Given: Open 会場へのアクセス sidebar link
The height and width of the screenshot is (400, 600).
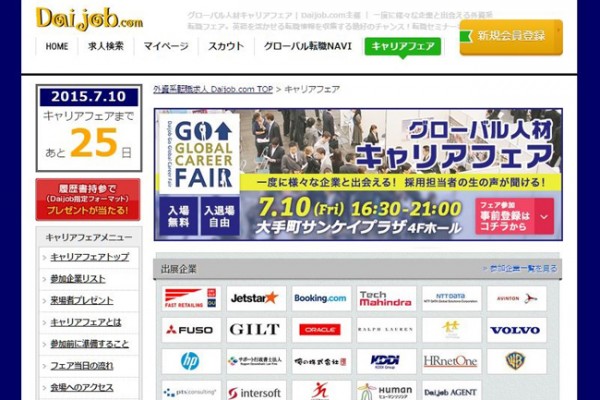Looking at the screenshot, I should (82, 387).
